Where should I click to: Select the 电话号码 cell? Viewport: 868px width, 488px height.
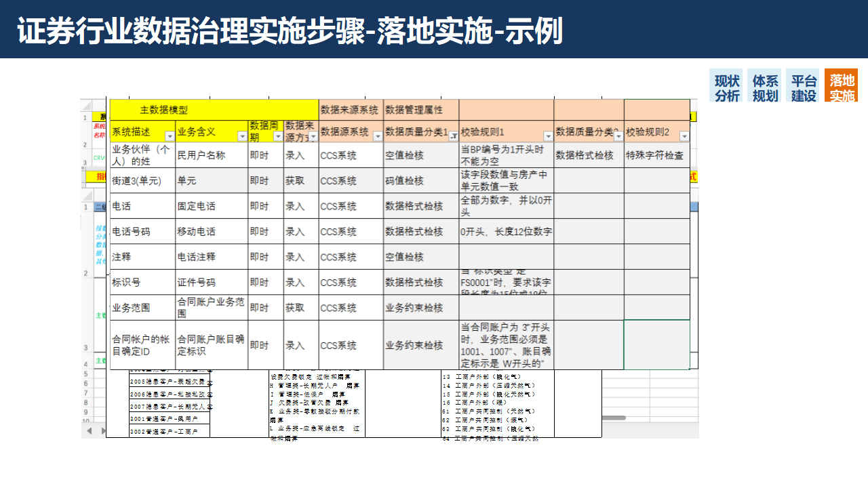(x=142, y=232)
